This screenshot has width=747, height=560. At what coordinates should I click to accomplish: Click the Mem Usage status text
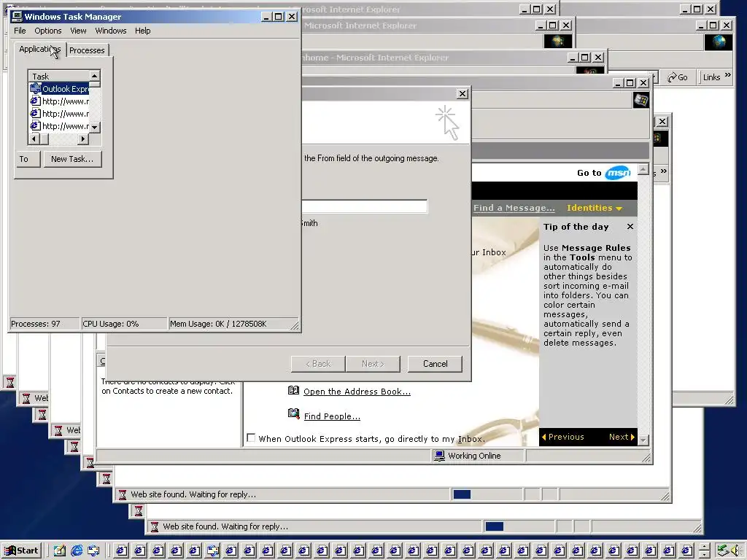[218, 324]
